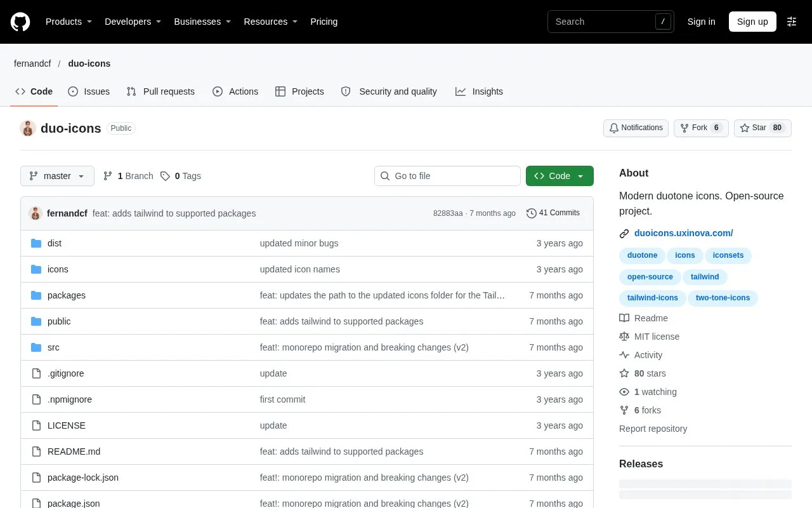Screen dimensions: 812x508
Task: Open latest commit message about tailwind packages
Action: pos(174,213)
